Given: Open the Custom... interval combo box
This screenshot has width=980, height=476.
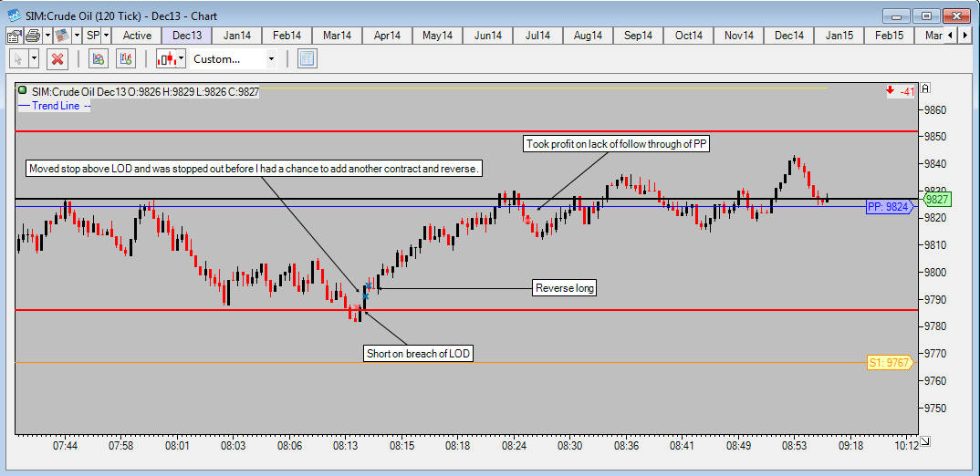Looking at the screenshot, I should pyautogui.click(x=234, y=59).
